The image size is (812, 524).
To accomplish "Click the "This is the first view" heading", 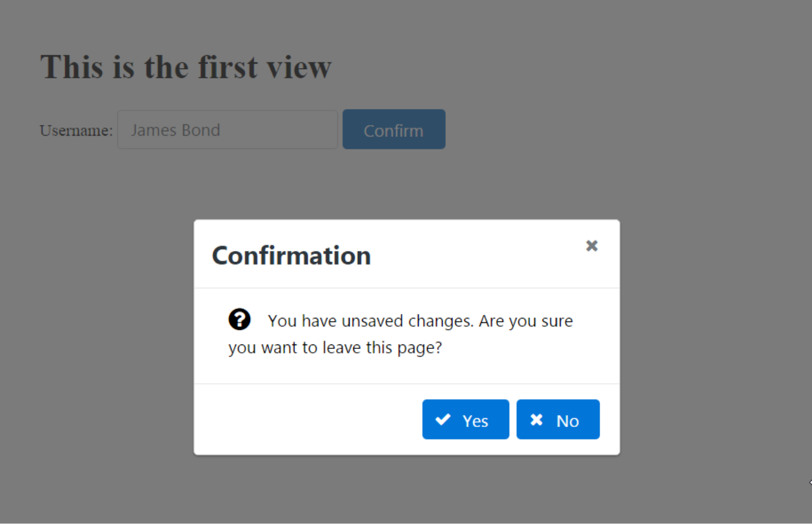I will [186, 67].
